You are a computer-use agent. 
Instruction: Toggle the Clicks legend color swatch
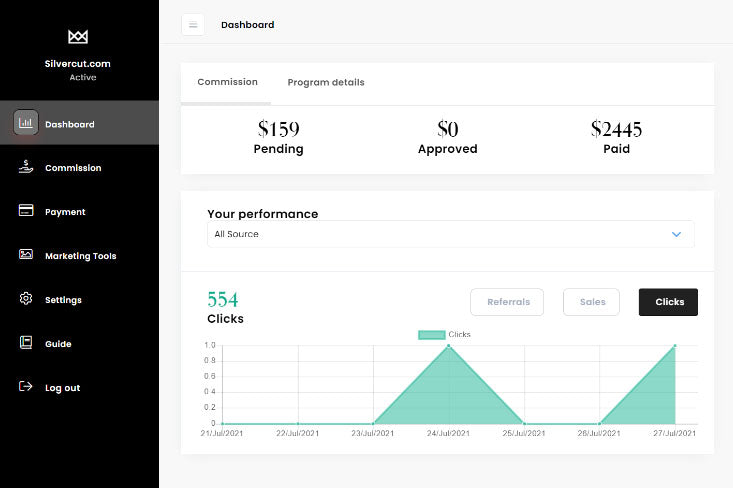[431, 335]
